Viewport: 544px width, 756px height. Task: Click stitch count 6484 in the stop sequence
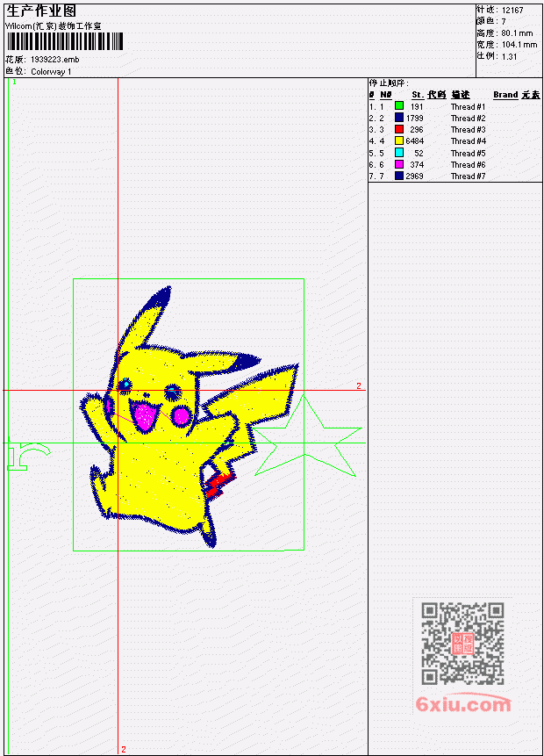(x=414, y=141)
